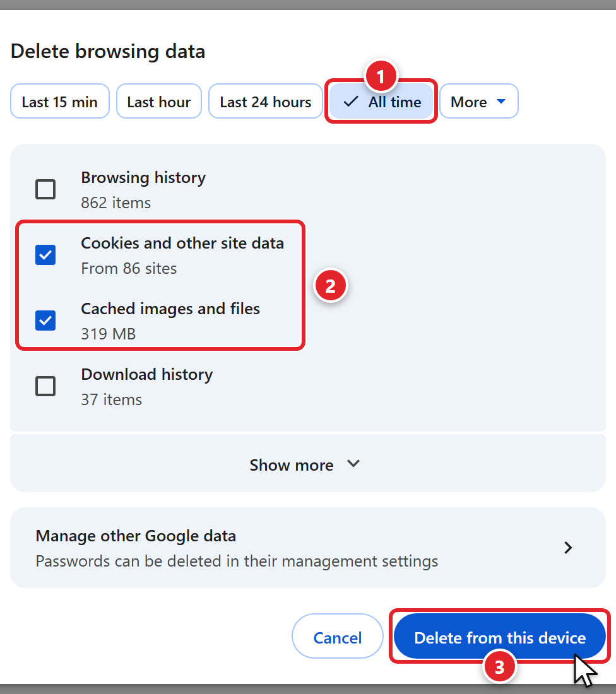Select the Last 24 hours time range
616x694 pixels.
pyautogui.click(x=265, y=102)
